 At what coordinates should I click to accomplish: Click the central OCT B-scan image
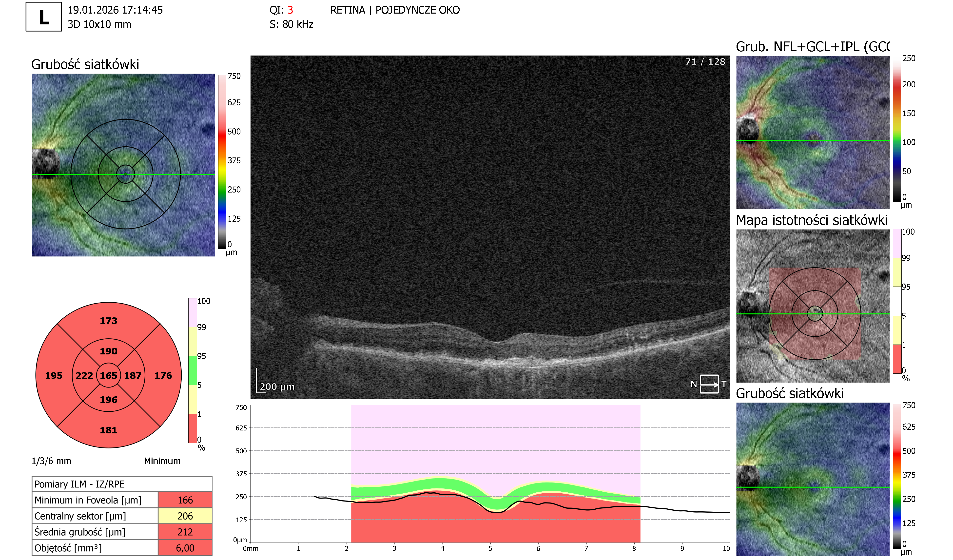tap(490, 227)
